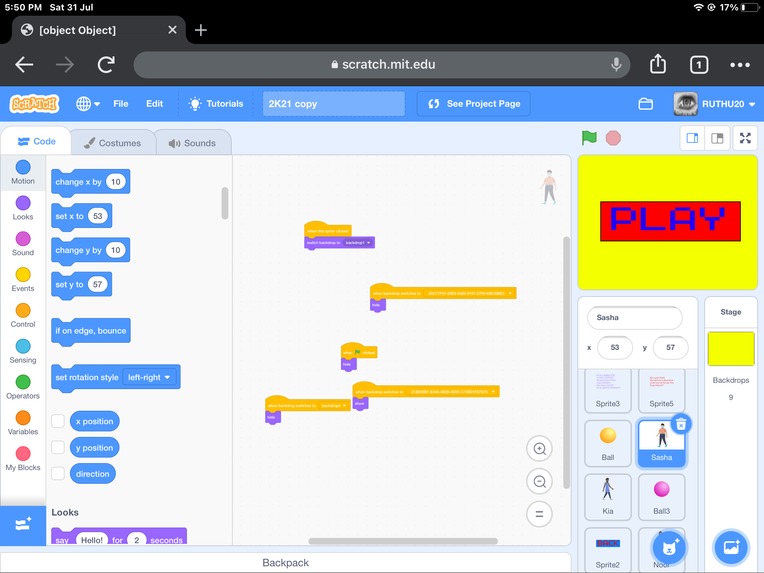
Task: Click the workspace horizontal scrollbar
Action: (x=403, y=541)
